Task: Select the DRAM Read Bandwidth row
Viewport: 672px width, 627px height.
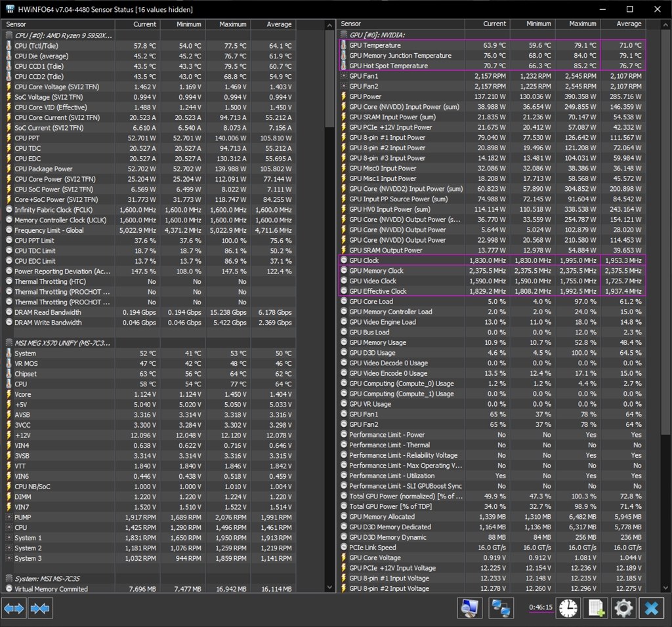Action: coord(149,312)
